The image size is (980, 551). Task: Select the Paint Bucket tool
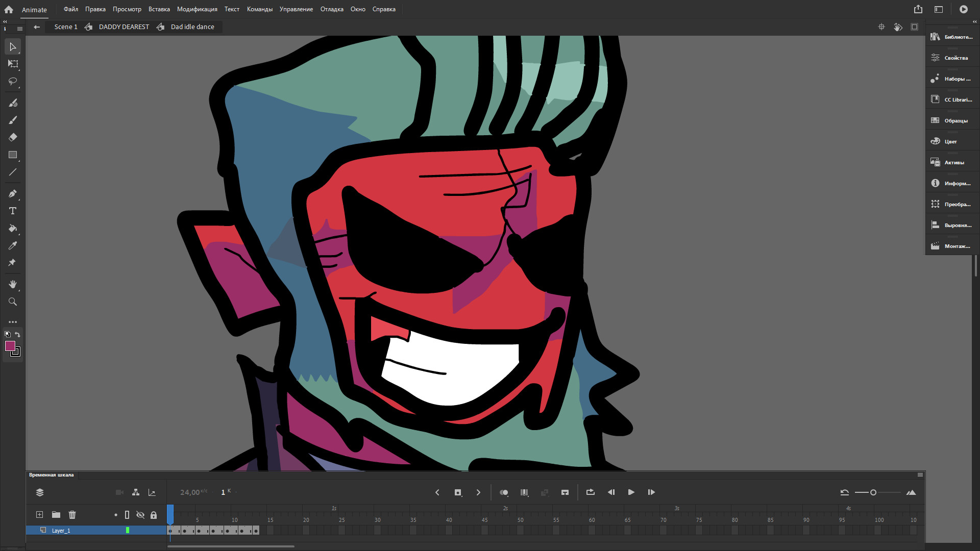[12, 228]
